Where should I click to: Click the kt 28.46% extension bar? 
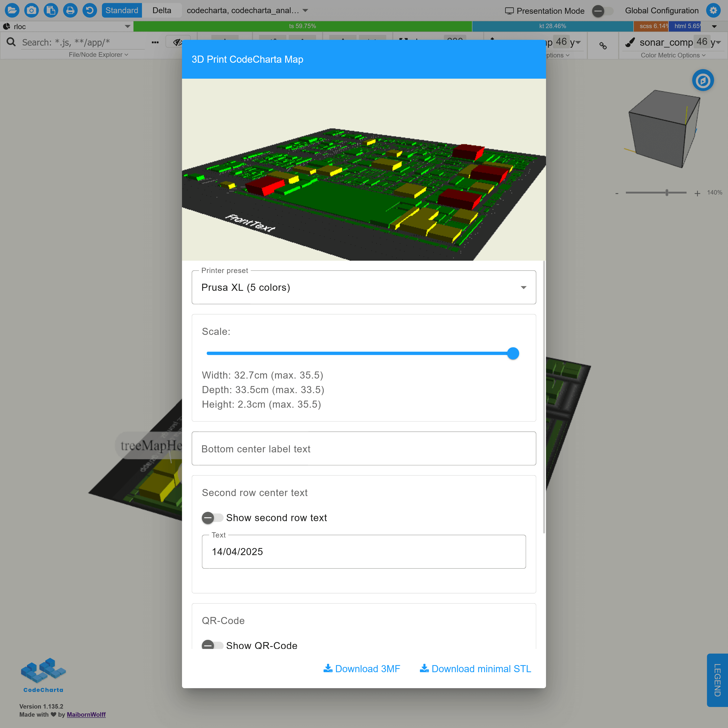point(552,26)
